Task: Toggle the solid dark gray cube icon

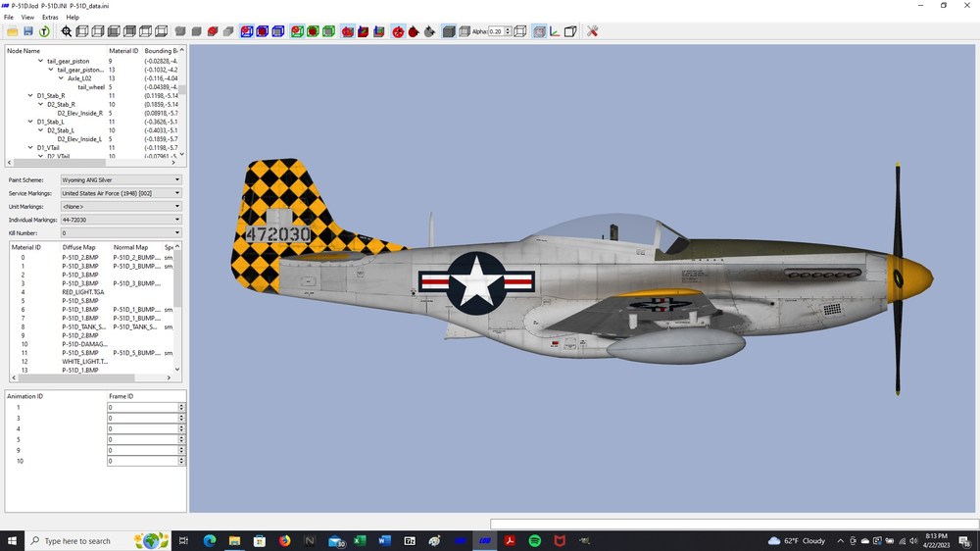Action: [449, 31]
